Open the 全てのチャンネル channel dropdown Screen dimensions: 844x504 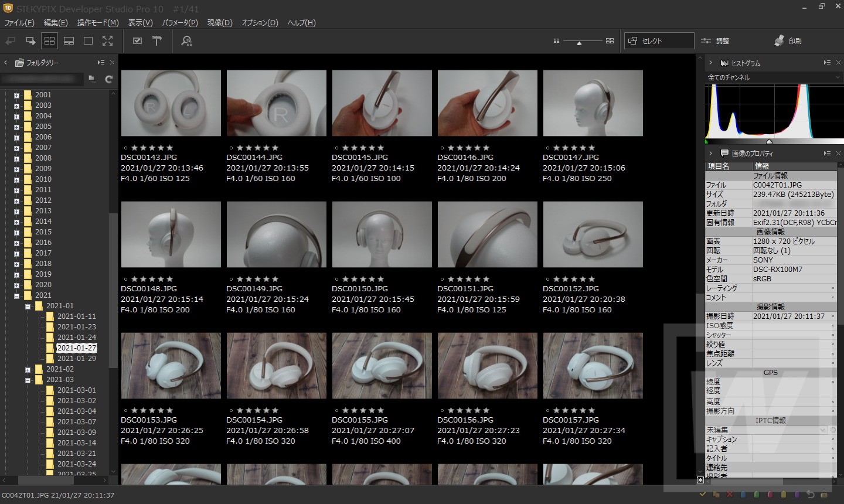point(774,77)
